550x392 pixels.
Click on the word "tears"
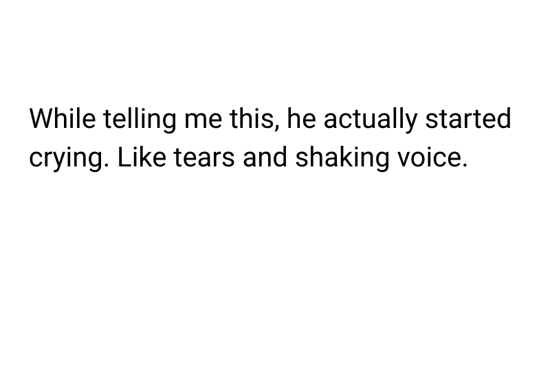[x=205, y=157]
